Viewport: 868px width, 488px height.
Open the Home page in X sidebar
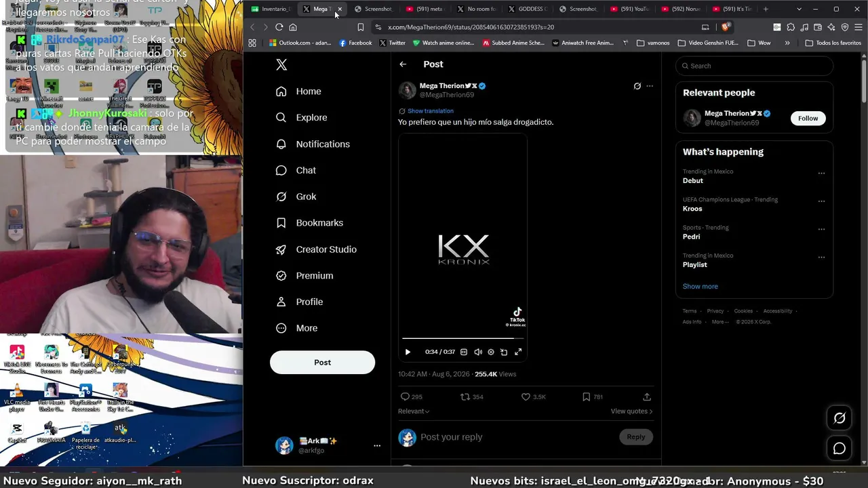[298, 91]
